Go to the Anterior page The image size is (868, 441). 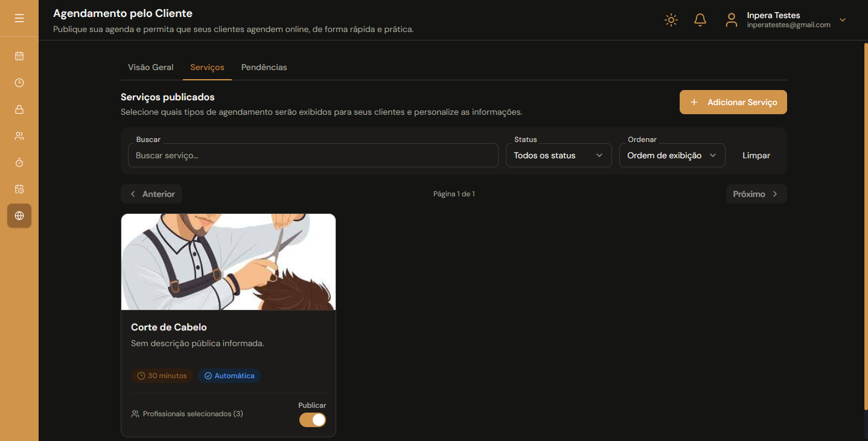[x=152, y=194]
